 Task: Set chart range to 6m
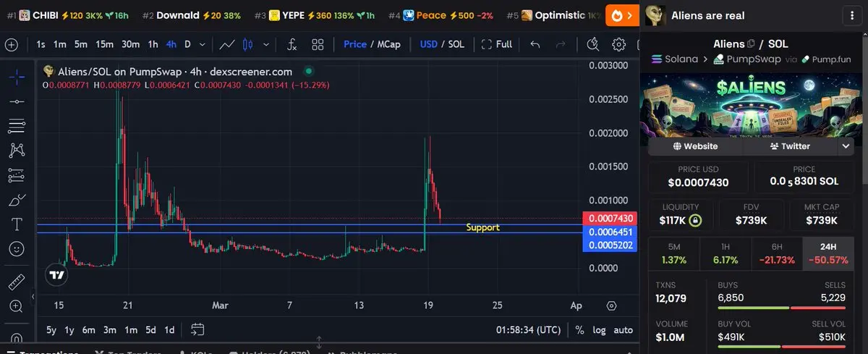(x=89, y=329)
